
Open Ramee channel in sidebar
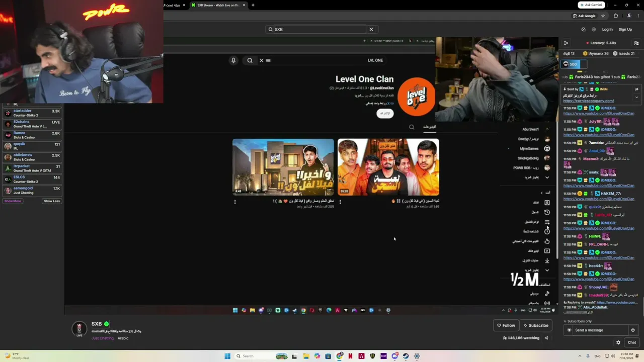pyautogui.click(x=32, y=135)
